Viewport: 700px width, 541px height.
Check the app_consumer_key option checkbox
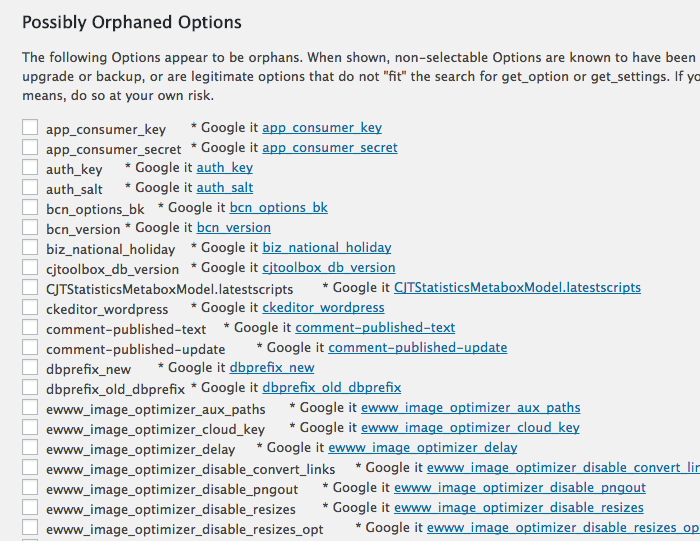coord(30,127)
